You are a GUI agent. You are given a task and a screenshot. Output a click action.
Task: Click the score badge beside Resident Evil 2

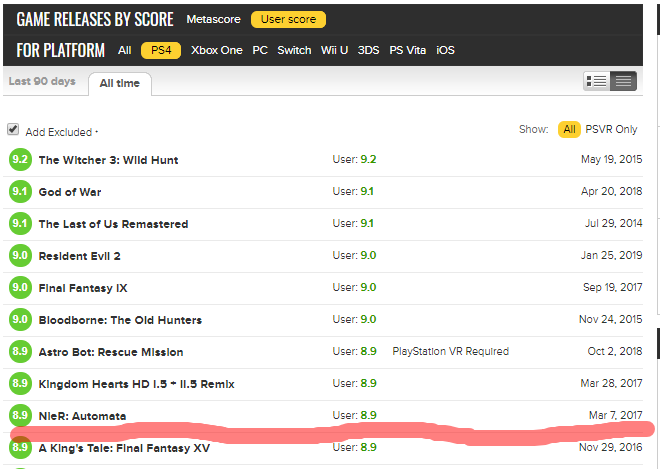(x=20, y=256)
